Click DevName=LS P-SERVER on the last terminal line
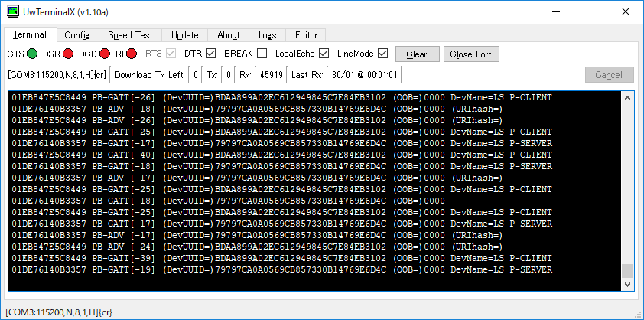The width and height of the screenshot is (644, 320). 501,269
